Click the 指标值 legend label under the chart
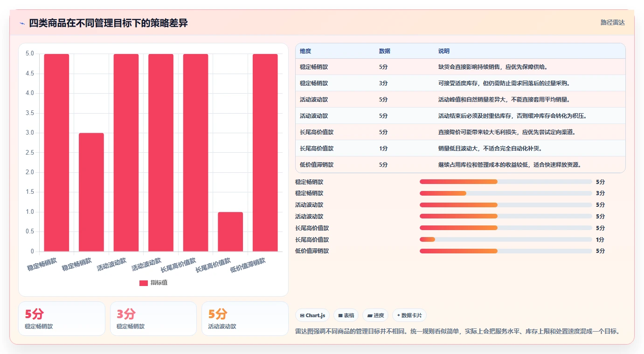The image size is (644, 354). click(x=159, y=283)
